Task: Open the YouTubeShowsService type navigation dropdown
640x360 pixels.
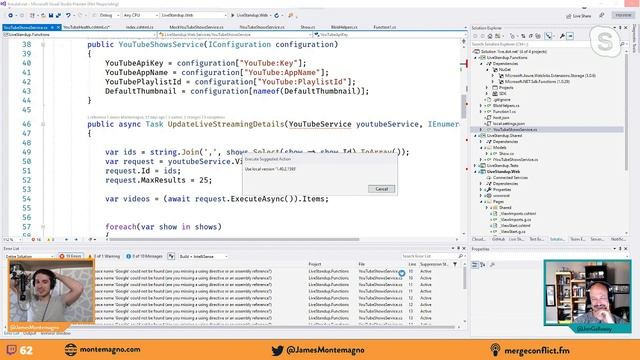Action: pyautogui.click(x=235, y=35)
